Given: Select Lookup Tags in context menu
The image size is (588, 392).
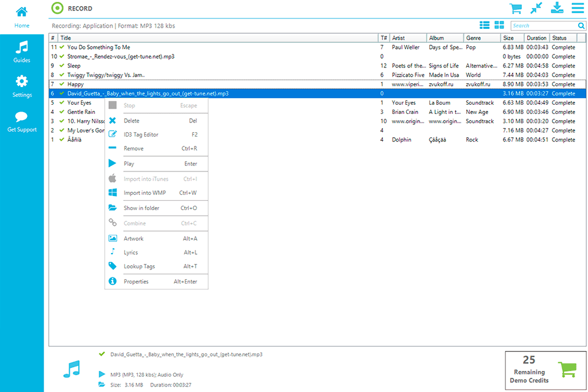Looking at the screenshot, I should [139, 266].
